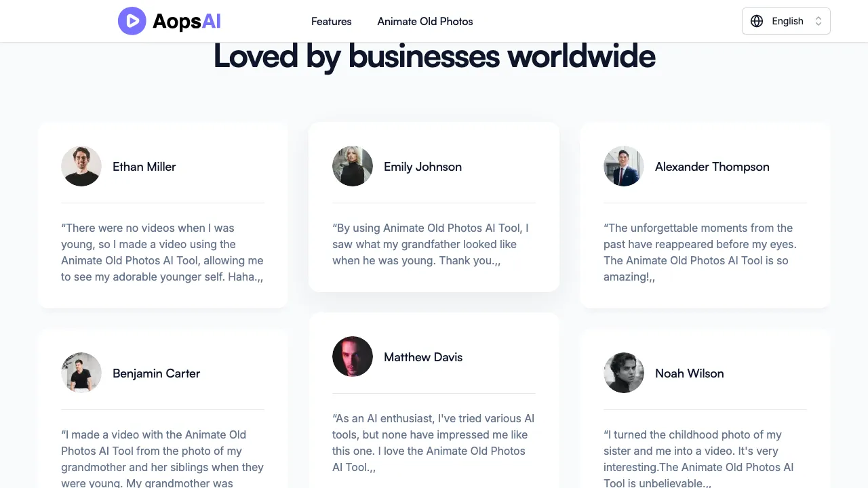
Task: Click the Noah Wilson name label
Action: click(689, 373)
